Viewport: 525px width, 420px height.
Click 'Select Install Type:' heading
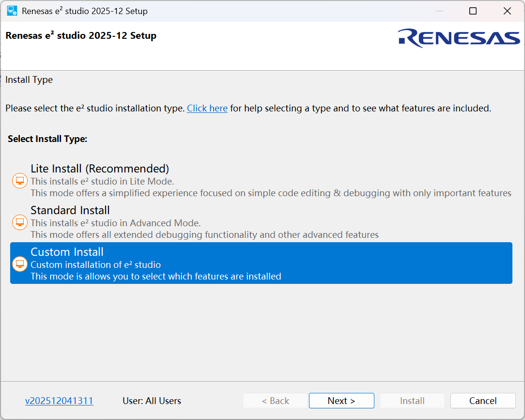click(x=47, y=139)
